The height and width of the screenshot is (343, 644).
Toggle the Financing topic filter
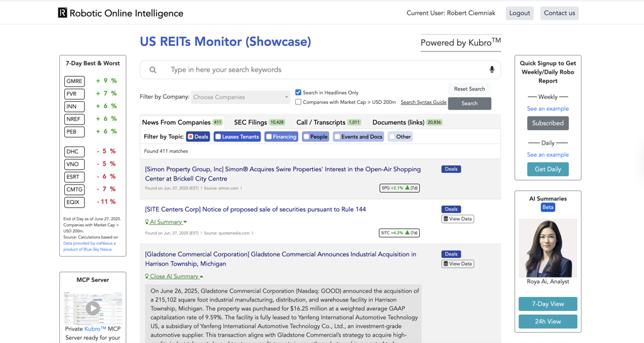tap(281, 137)
